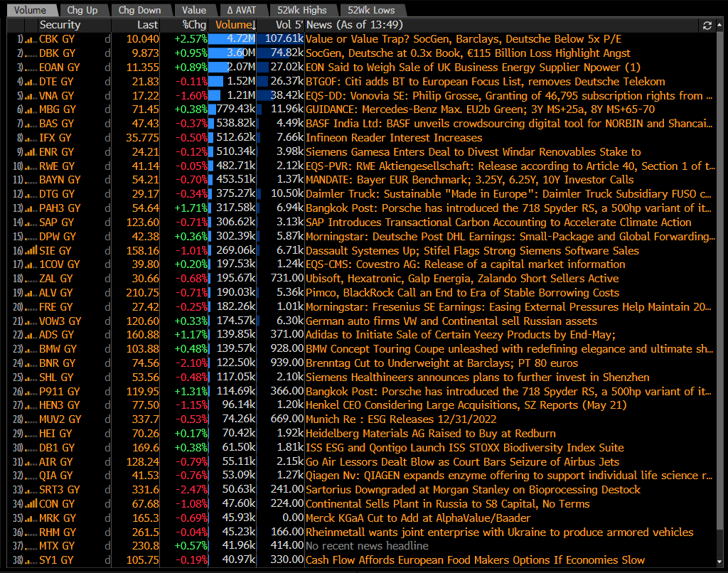Open Adidas Yeezy products sale headline
The image size is (728, 573).
(x=461, y=335)
